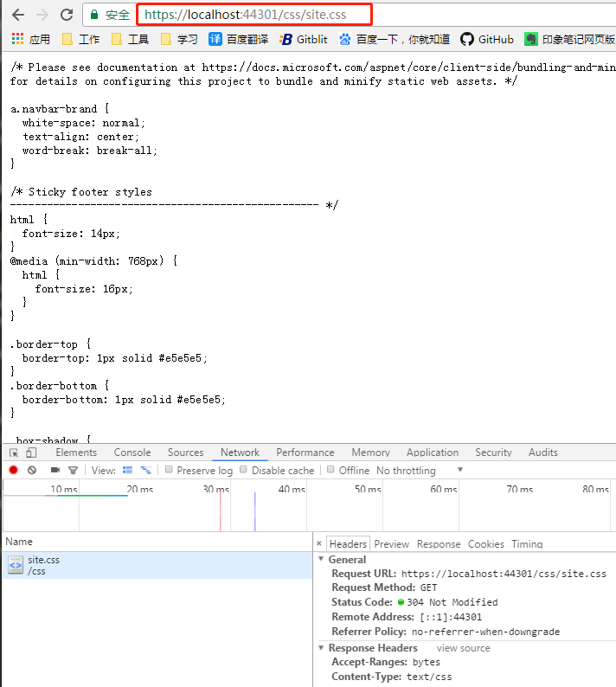
Task: Collapse the General section
Action: click(321, 559)
